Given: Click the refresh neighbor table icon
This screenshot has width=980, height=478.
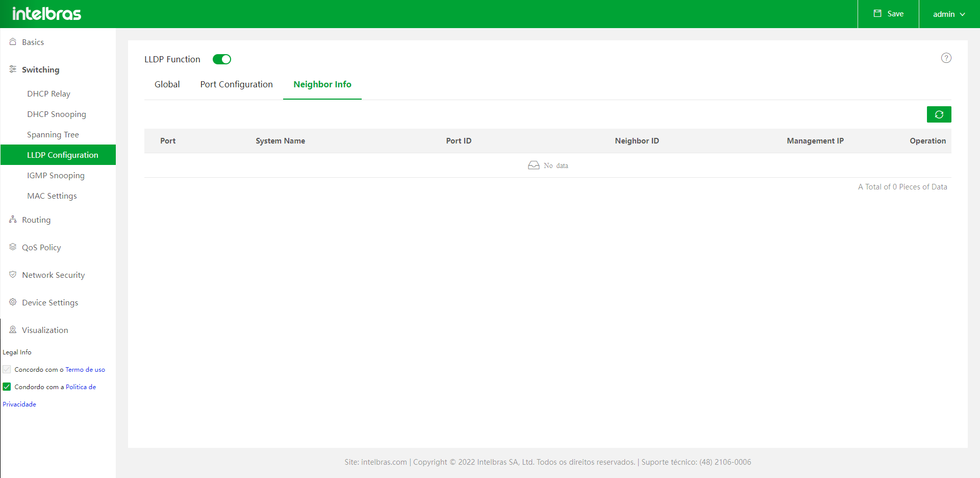Looking at the screenshot, I should point(939,114).
